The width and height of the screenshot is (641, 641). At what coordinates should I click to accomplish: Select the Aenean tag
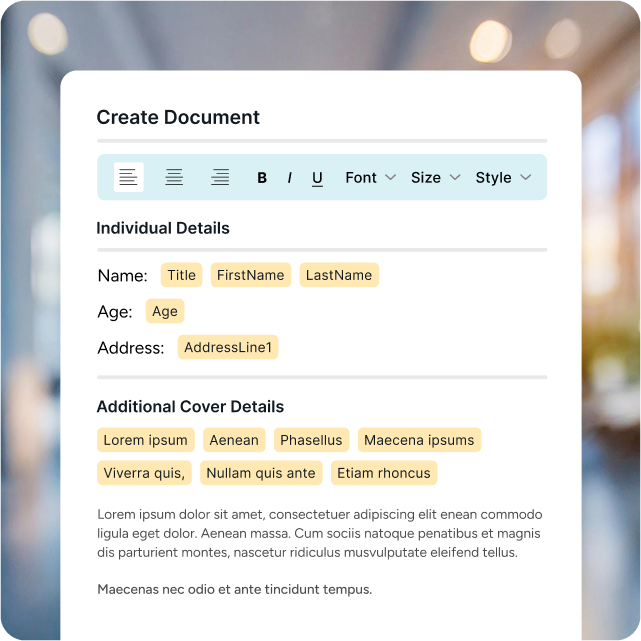tap(234, 440)
